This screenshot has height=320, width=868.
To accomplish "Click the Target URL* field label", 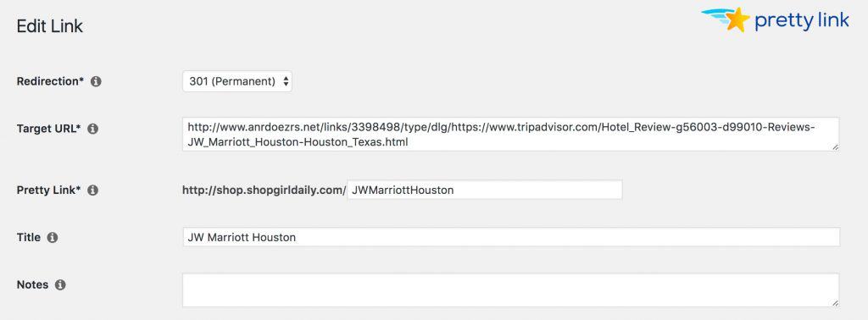I will pos(48,128).
